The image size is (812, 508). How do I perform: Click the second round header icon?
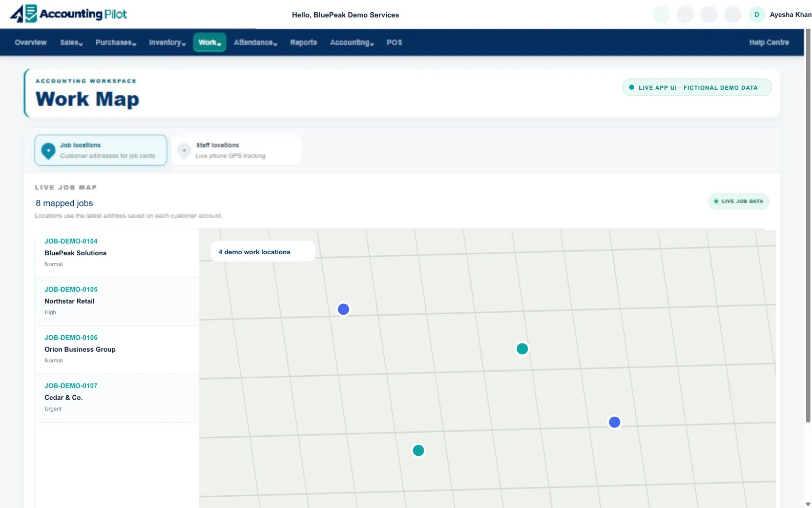[x=685, y=14]
